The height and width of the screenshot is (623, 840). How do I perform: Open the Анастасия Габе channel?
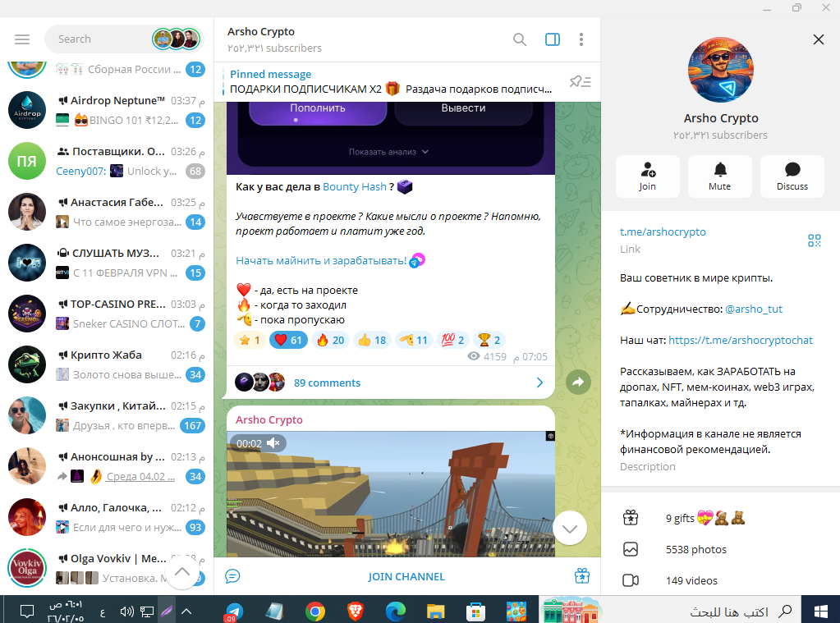click(x=107, y=212)
